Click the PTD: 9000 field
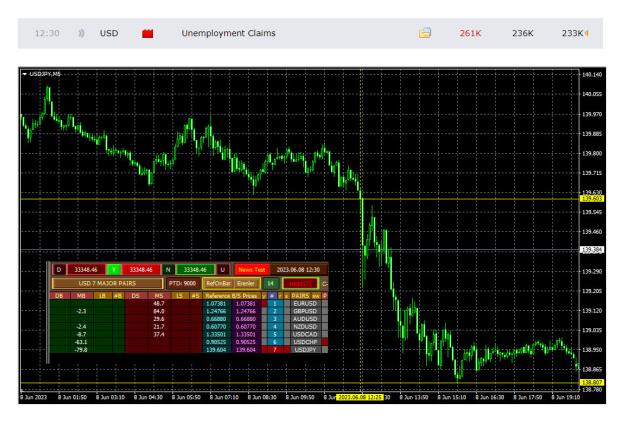 (x=182, y=283)
